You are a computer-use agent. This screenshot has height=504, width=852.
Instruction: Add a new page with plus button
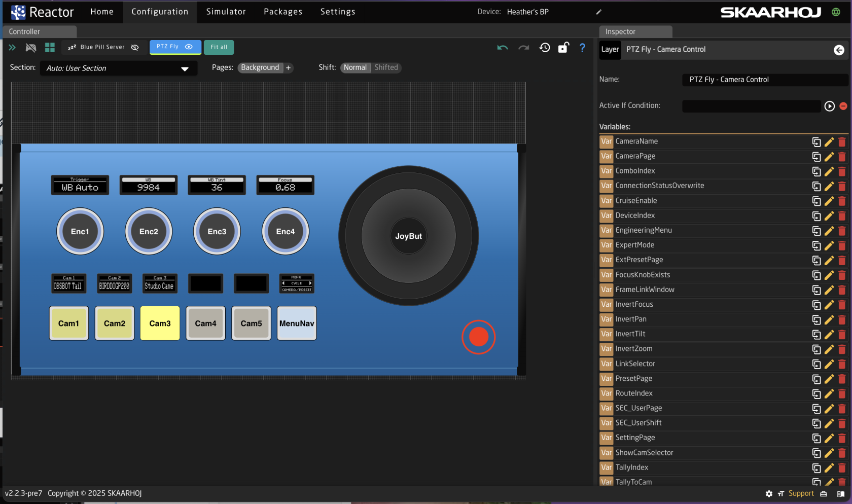(289, 68)
